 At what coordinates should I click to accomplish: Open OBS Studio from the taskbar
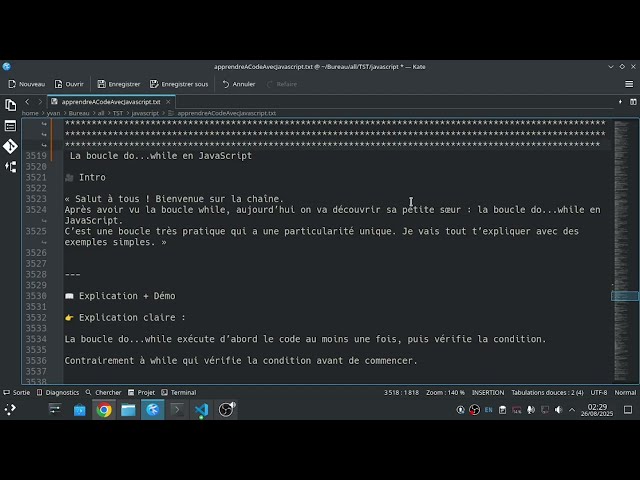pyautogui.click(x=226, y=410)
